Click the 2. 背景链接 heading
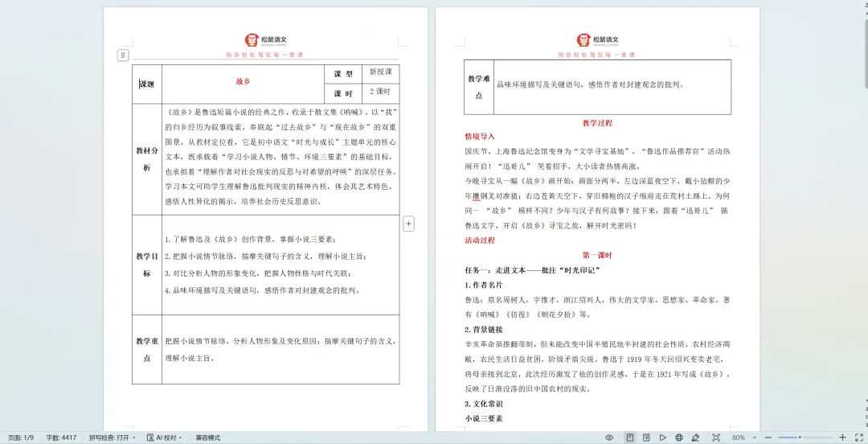This screenshot has width=868, height=444. tap(484, 330)
